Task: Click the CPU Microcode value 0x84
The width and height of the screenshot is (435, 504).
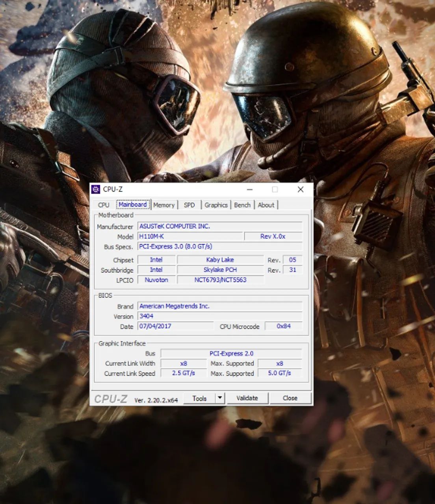Action: [x=284, y=326]
